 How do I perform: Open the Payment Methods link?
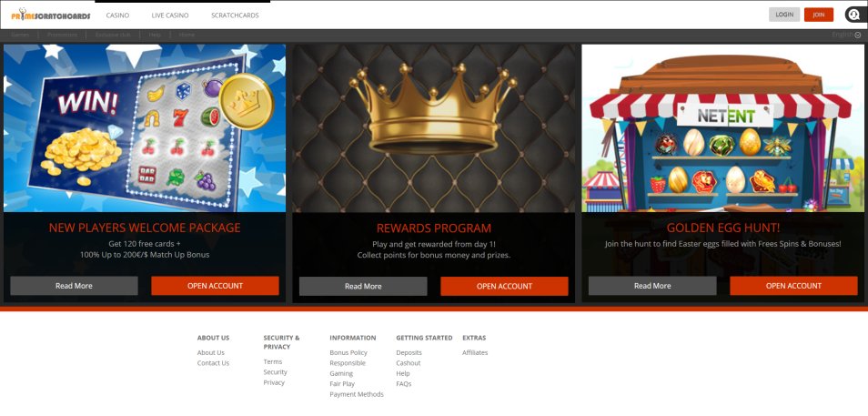coord(357,394)
